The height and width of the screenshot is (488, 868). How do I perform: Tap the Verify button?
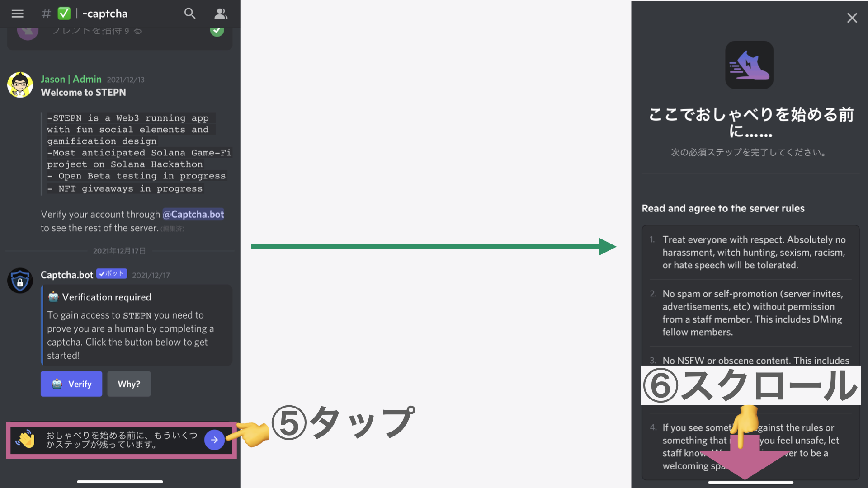71,384
